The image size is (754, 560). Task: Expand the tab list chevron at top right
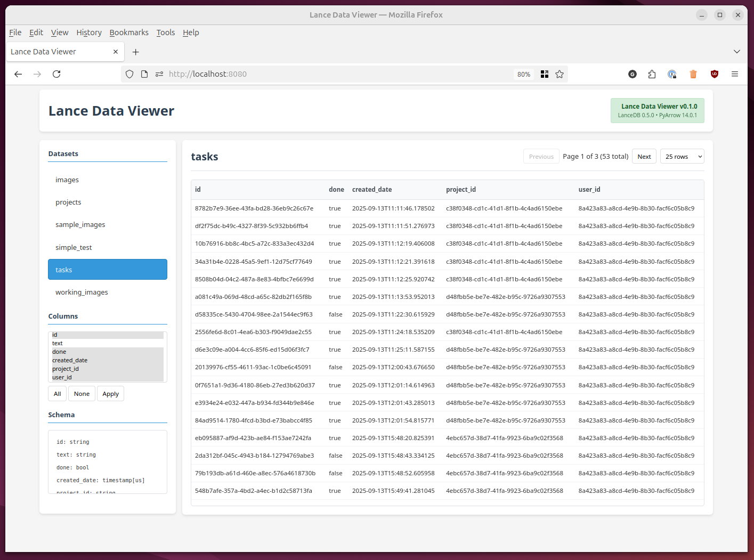737,52
